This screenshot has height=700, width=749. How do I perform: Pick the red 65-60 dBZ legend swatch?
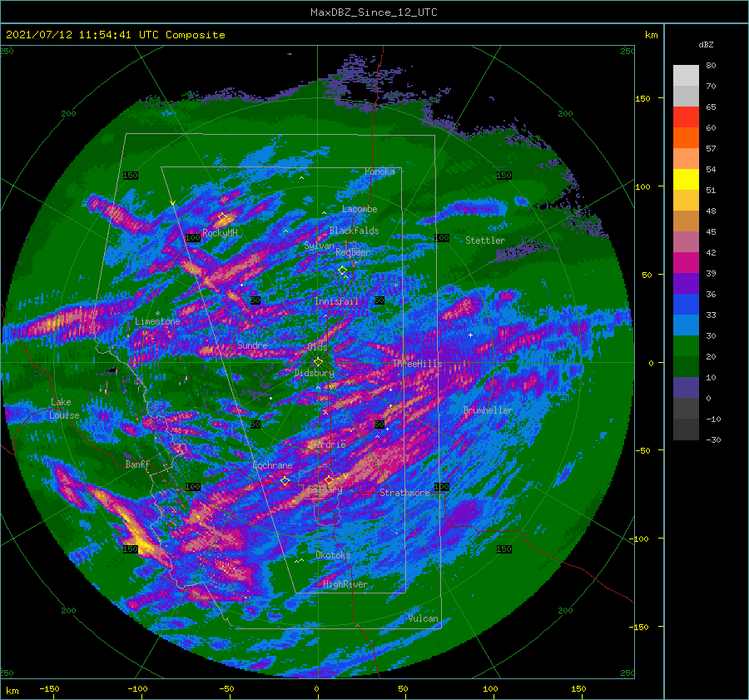pos(686,117)
